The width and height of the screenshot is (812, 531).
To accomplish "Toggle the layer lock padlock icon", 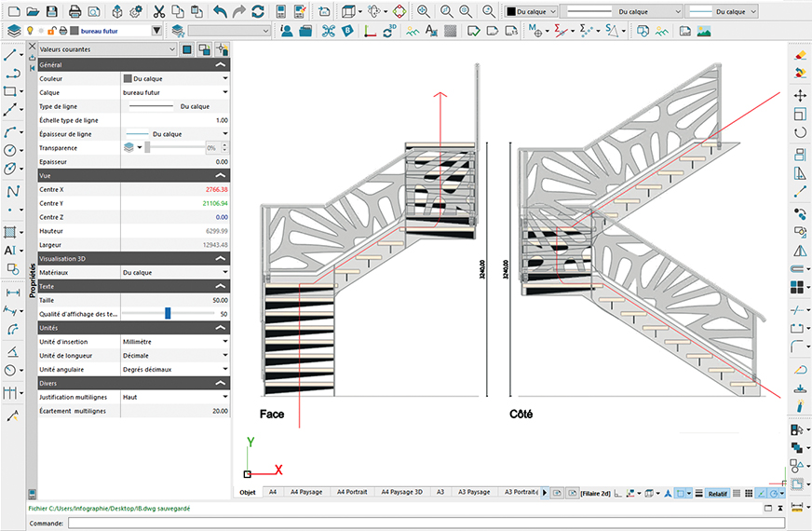I will (x=51, y=31).
